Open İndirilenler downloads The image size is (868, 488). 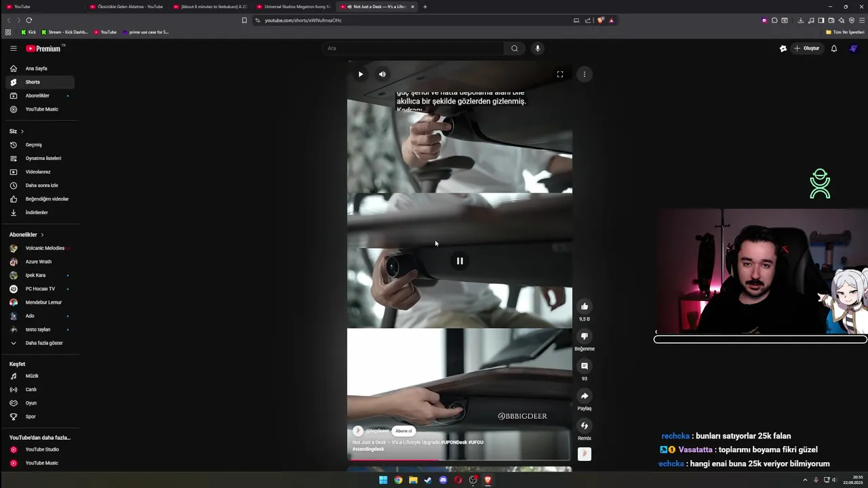point(40,213)
